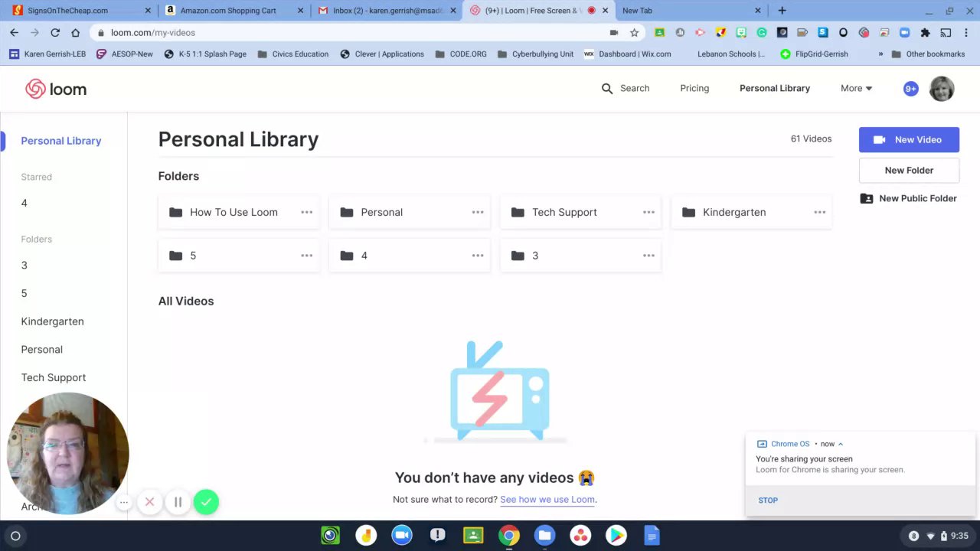Open a new browser tab with plus
The width and height of the screenshot is (980, 551).
(782, 11)
